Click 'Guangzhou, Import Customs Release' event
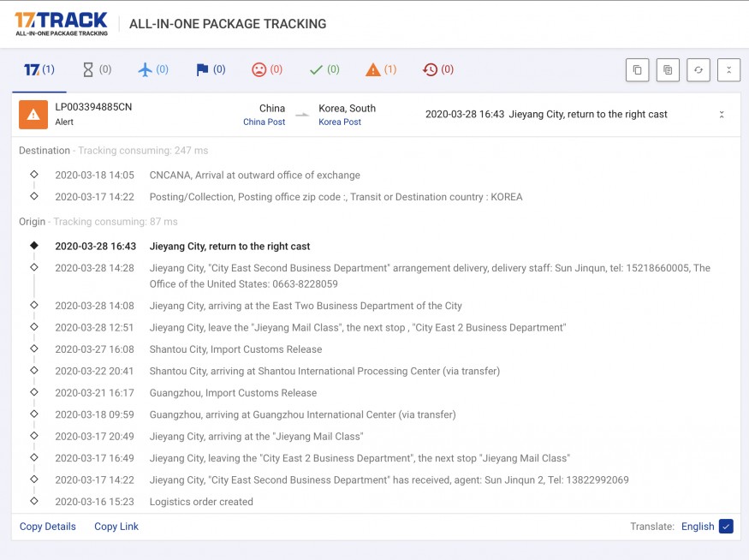Image resolution: width=749 pixels, height=560 pixels. click(233, 393)
